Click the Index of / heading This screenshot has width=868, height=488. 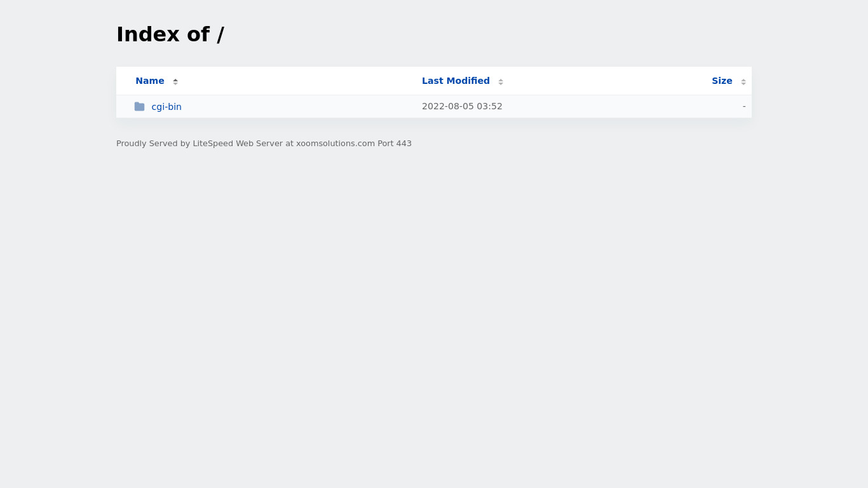[170, 34]
